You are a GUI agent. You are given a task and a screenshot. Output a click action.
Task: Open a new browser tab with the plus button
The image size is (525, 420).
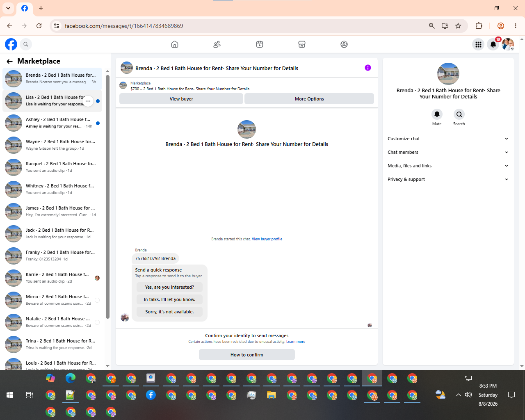point(41,8)
